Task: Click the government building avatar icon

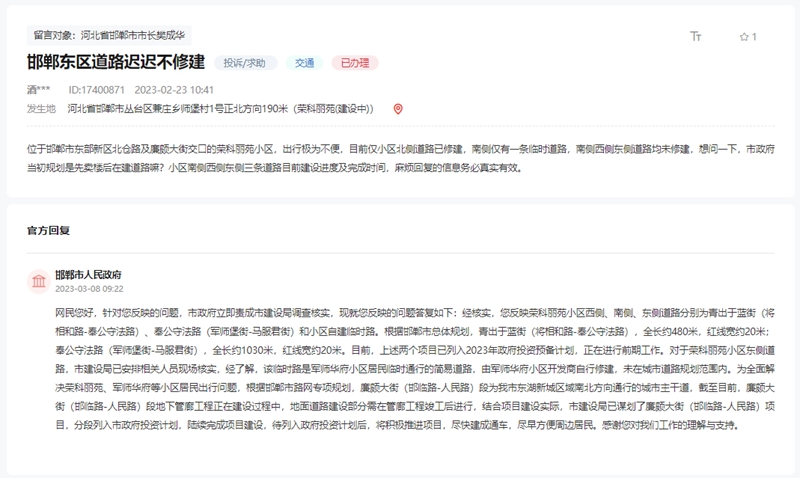Action: [39, 281]
